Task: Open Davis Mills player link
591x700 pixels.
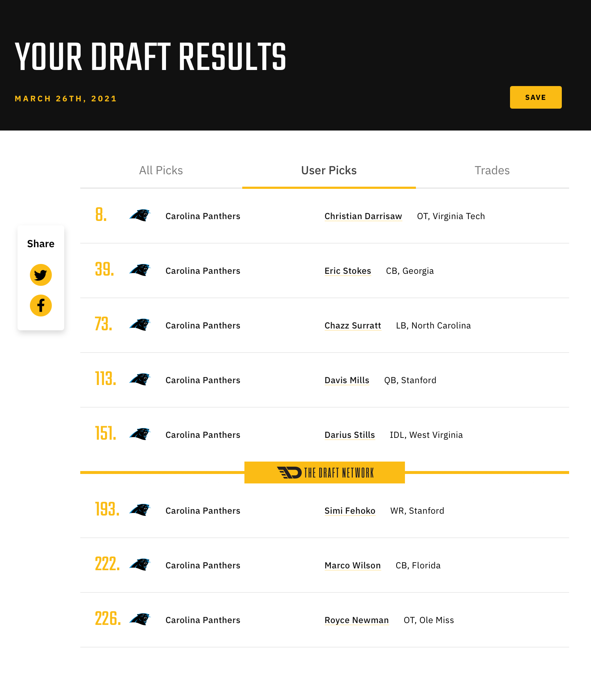Action: [x=347, y=380]
